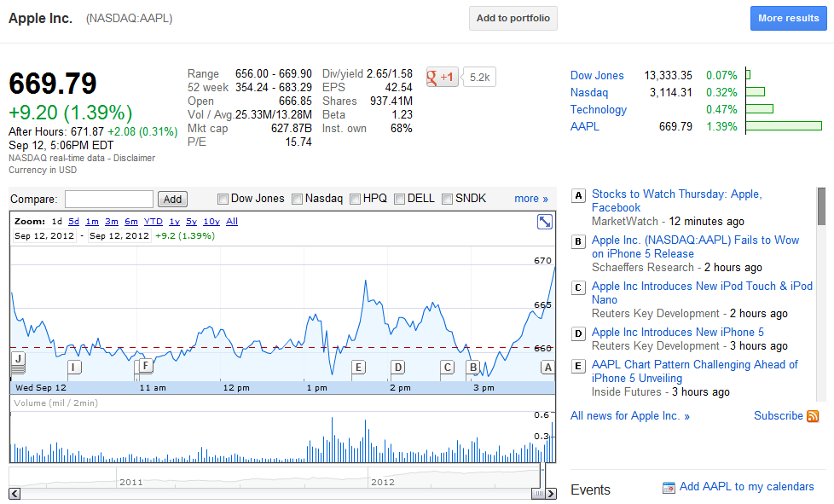The image size is (834, 504).
Task: Click the More results button
Action: [789, 18]
